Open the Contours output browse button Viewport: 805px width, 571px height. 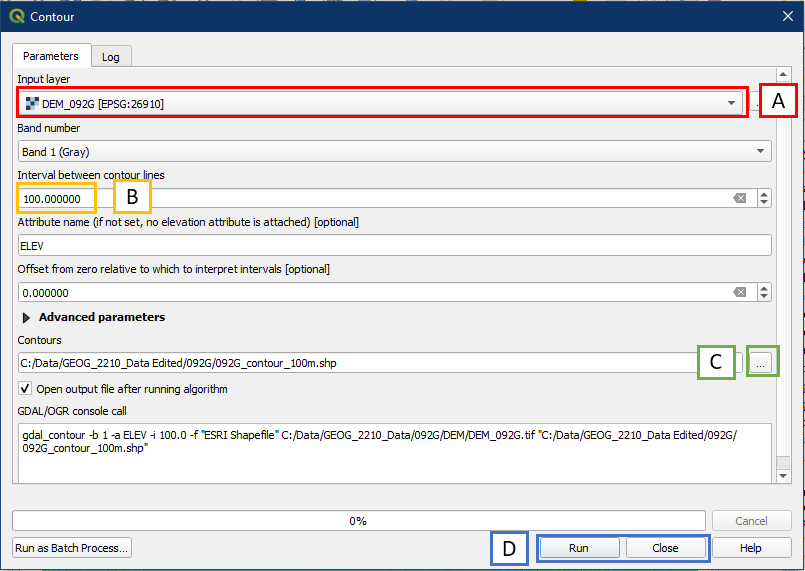[762, 364]
